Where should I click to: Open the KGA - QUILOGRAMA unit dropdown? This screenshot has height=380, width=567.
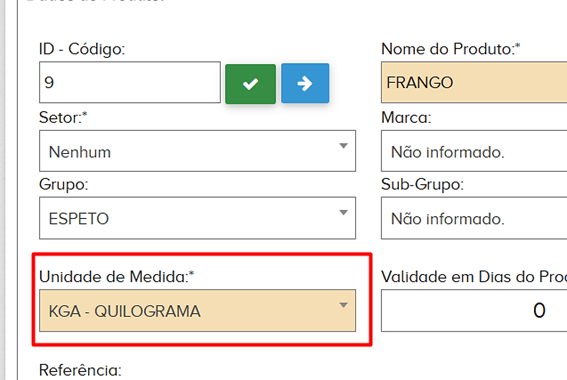click(x=197, y=311)
